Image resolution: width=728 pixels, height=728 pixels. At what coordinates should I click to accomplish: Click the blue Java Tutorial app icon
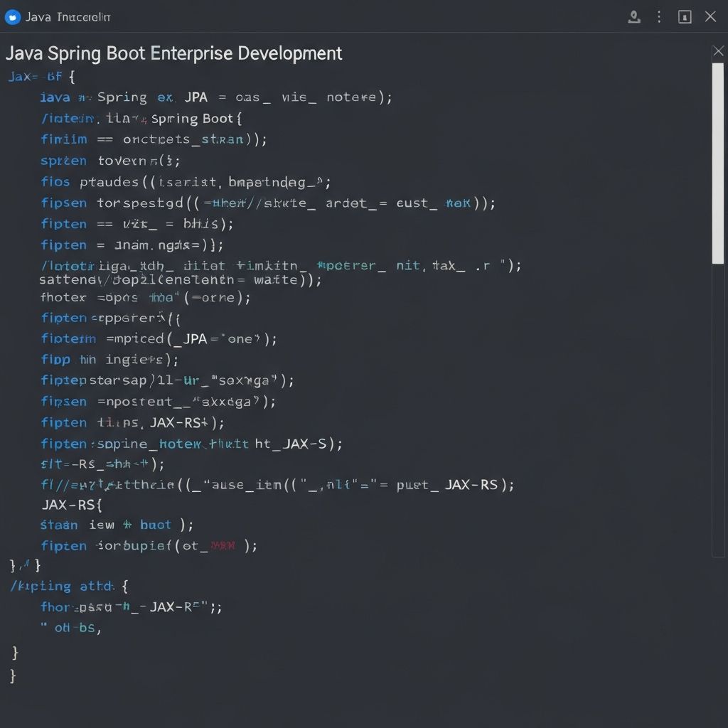11,16
